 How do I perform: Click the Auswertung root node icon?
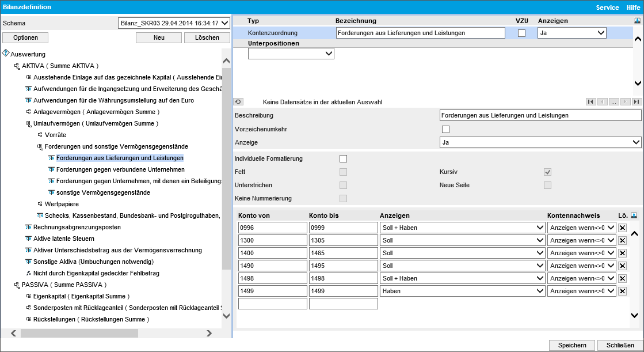6,53
